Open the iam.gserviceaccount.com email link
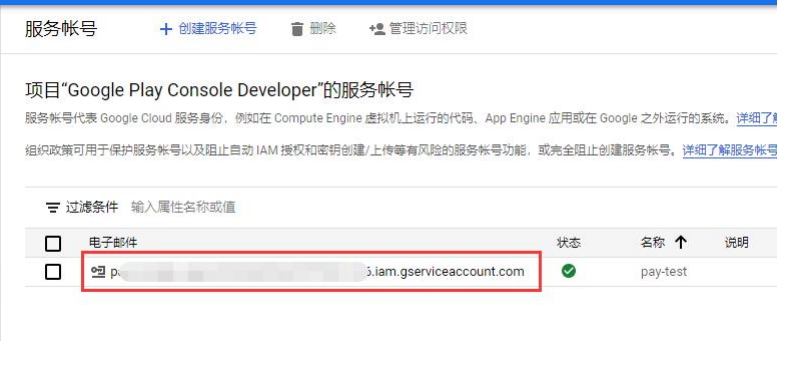The height and width of the screenshot is (389, 793). [x=317, y=272]
